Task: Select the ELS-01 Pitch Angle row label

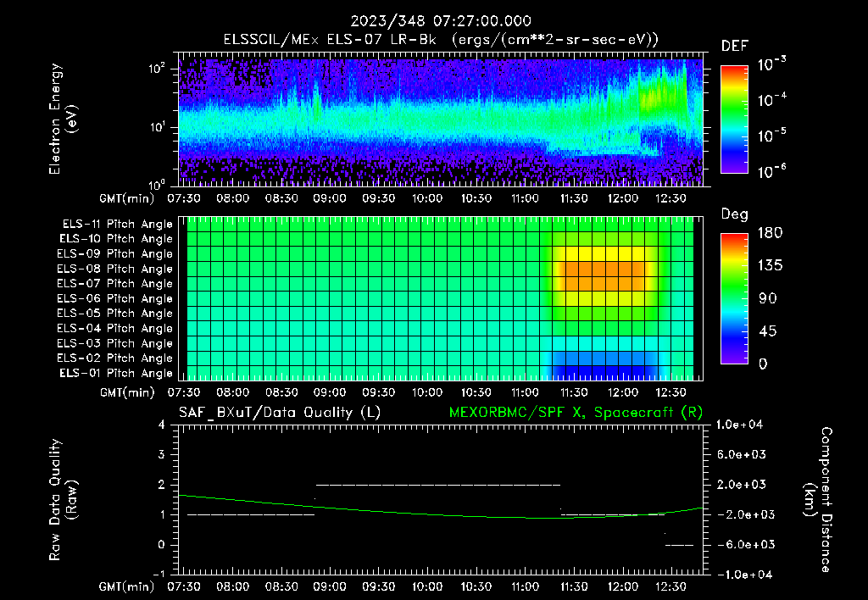Action: [116, 374]
